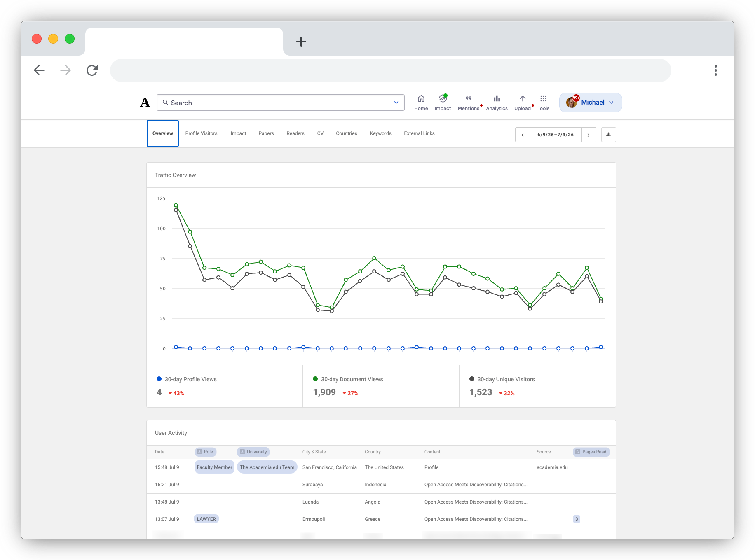Click browser back arrow
Image resolution: width=755 pixels, height=560 pixels.
point(39,70)
